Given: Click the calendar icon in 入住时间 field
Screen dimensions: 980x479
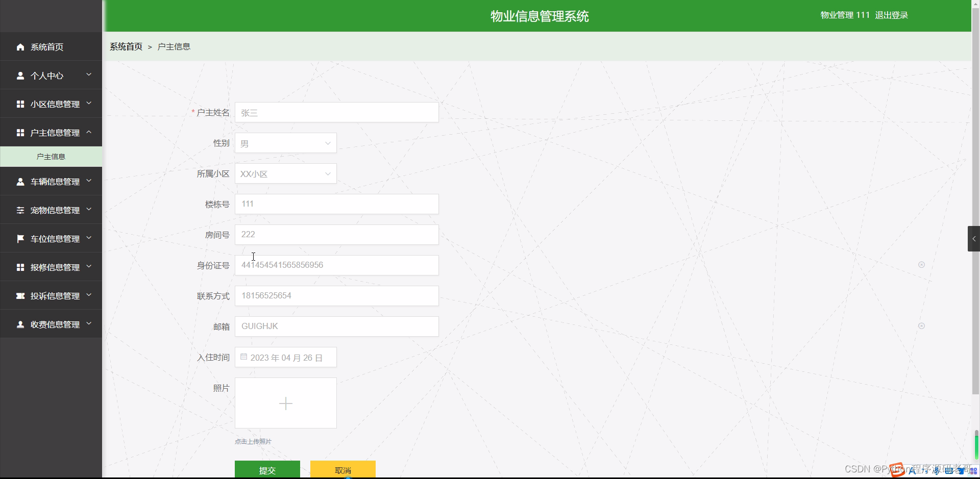Looking at the screenshot, I should (243, 357).
